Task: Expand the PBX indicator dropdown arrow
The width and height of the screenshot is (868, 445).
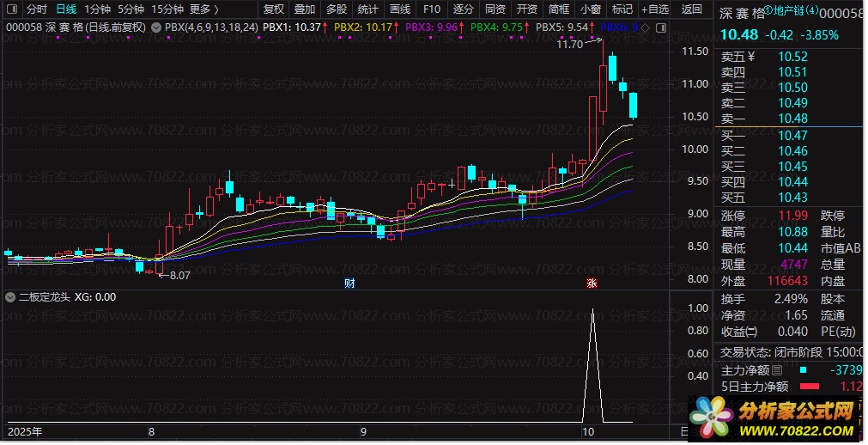Action: pyautogui.click(x=155, y=27)
